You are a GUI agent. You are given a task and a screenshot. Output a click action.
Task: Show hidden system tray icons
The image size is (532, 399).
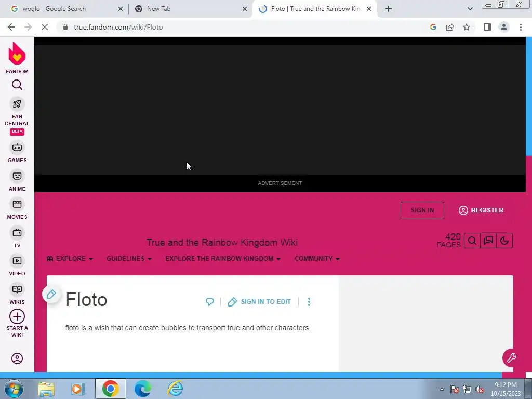442,389
